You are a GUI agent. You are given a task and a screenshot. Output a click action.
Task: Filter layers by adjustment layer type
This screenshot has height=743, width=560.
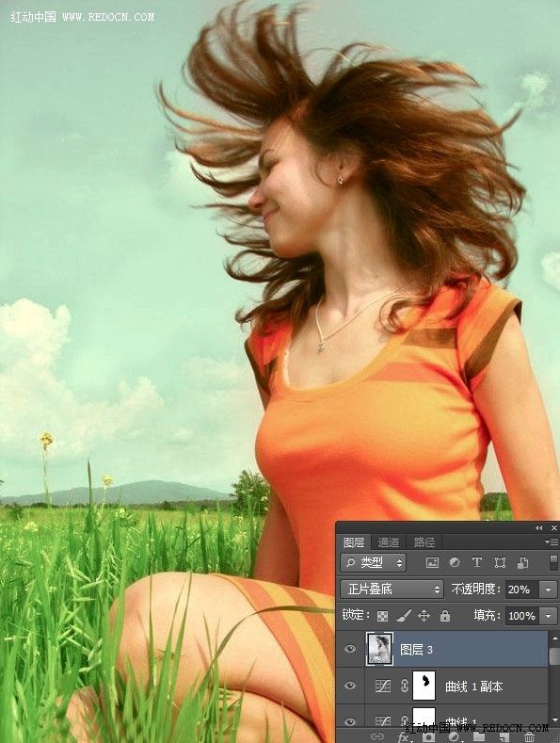click(455, 562)
